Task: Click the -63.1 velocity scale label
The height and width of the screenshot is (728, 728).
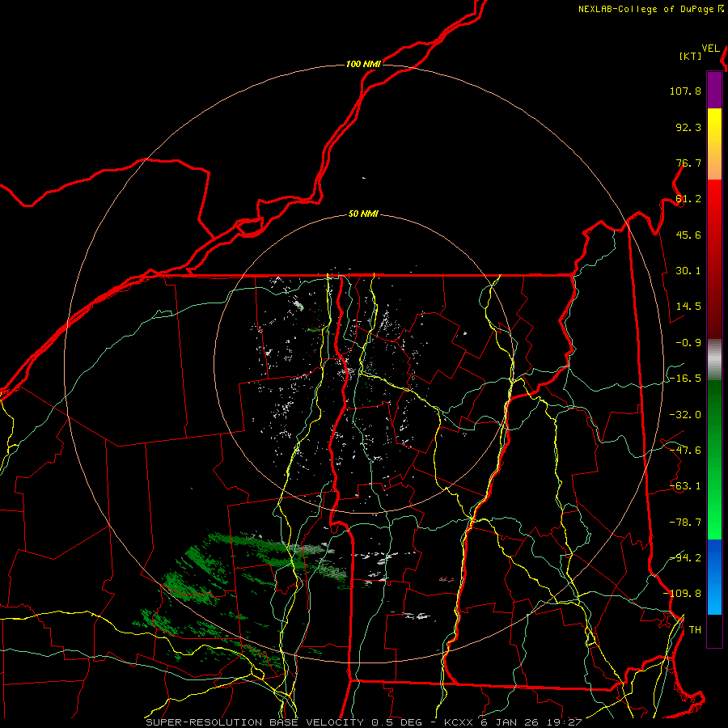Action: click(x=685, y=486)
